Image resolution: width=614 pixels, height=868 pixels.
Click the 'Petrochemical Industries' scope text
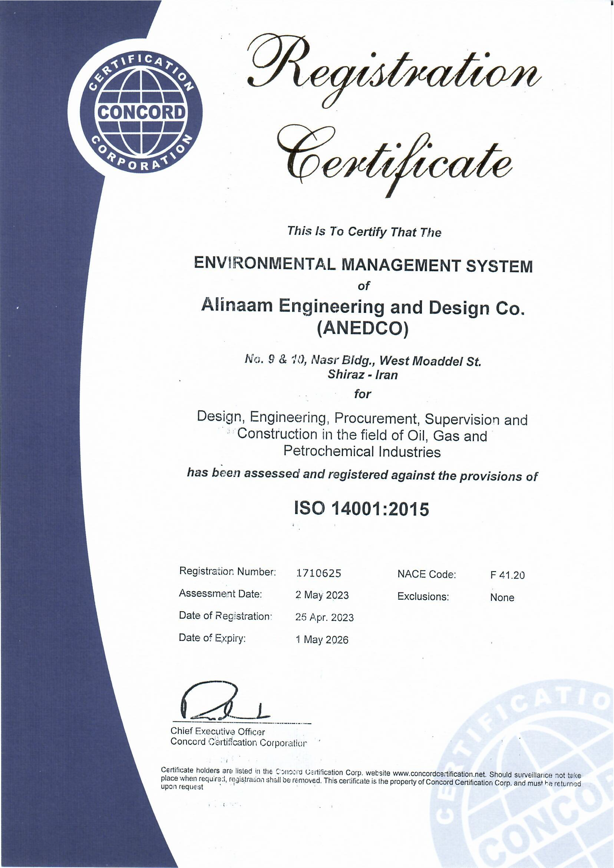pos(362,452)
